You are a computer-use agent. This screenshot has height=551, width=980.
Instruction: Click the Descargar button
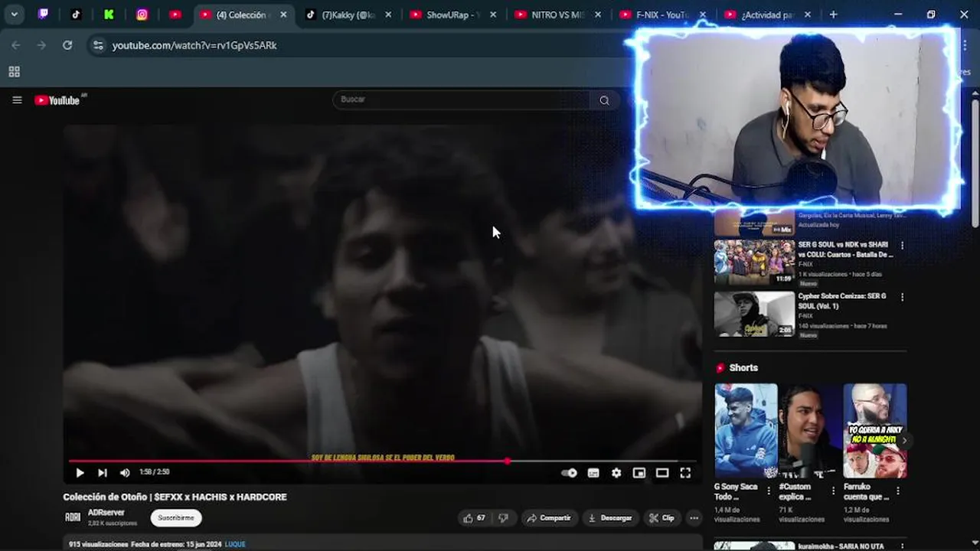tap(609, 518)
